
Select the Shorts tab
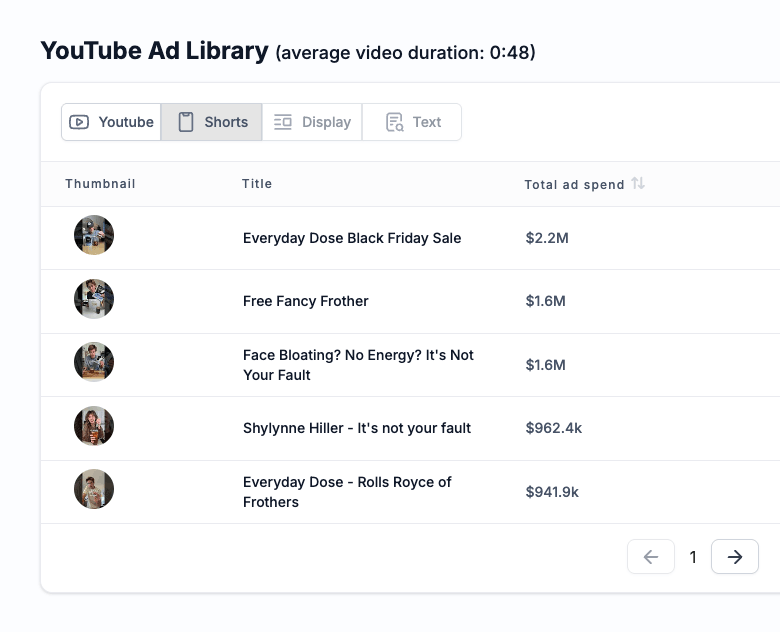[212, 122]
